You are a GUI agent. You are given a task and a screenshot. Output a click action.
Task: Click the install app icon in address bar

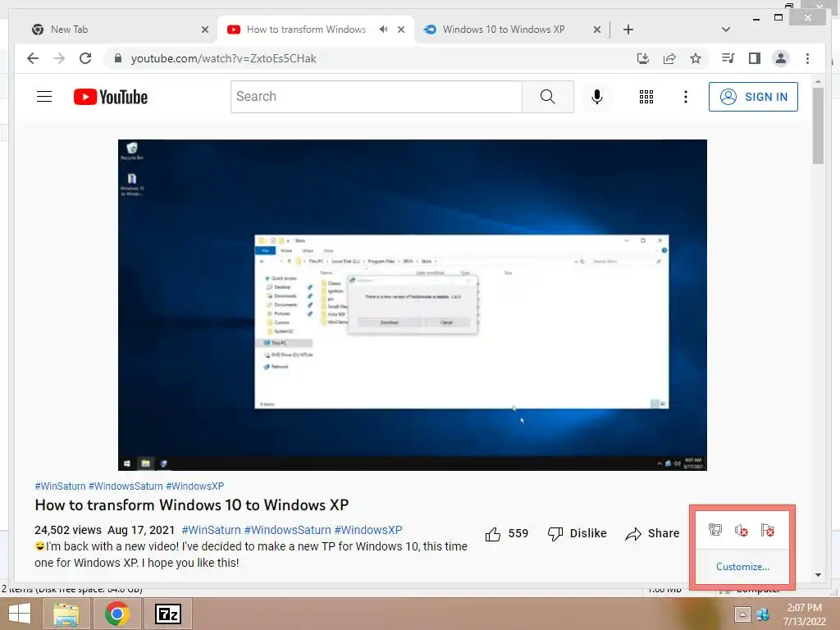click(x=643, y=58)
